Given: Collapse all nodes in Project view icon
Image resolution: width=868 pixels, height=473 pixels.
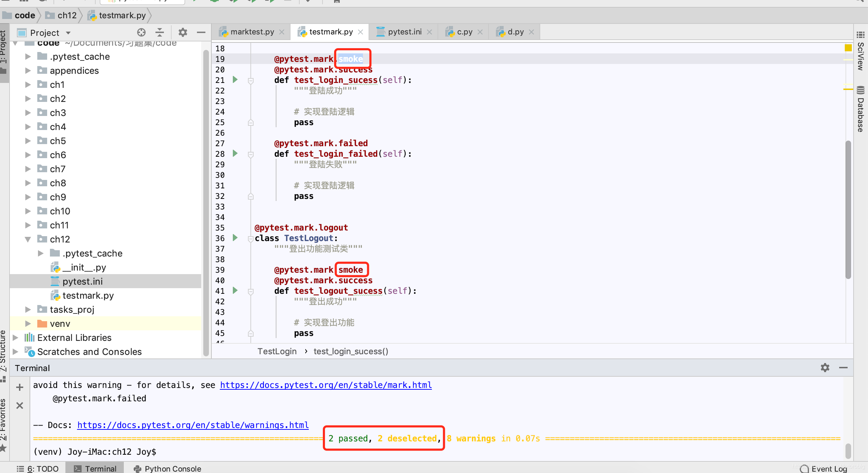Looking at the screenshot, I should (x=160, y=32).
